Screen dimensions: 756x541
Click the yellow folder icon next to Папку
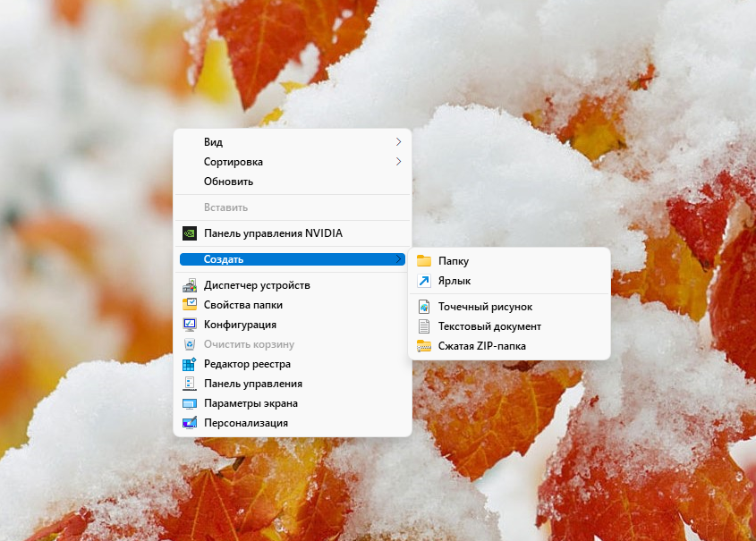pos(424,261)
